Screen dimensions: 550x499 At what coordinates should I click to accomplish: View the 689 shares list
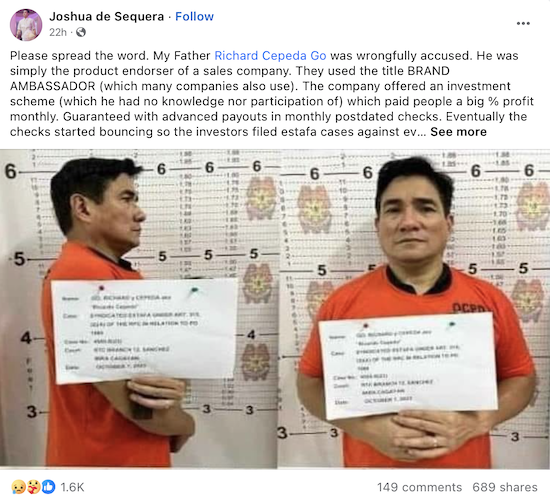pyautogui.click(x=505, y=487)
